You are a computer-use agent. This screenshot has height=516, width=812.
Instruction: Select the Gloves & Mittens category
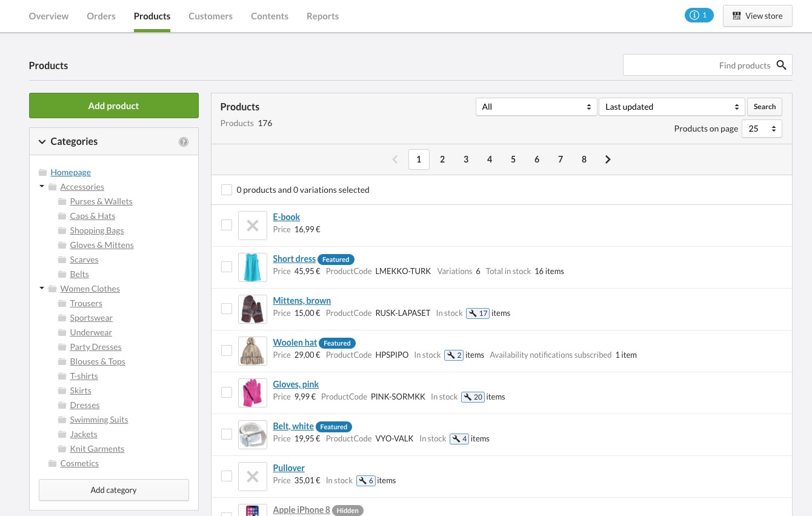coord(102,246)
